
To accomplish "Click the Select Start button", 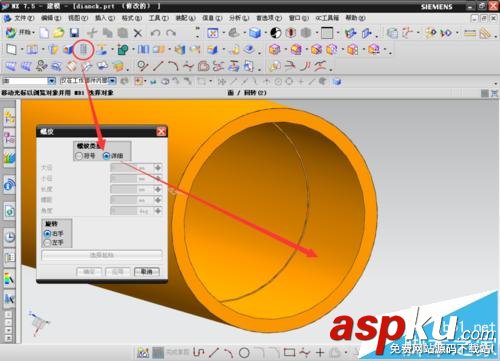I will point(102,255).
